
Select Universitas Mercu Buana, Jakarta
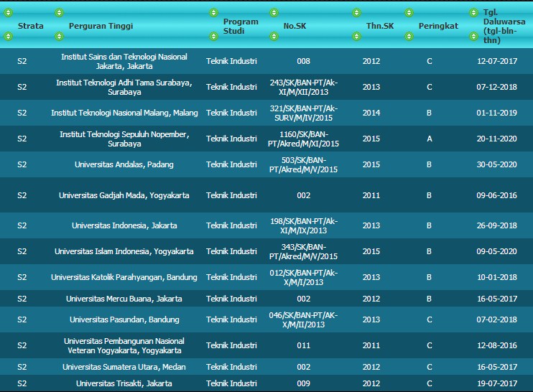[124, 299]
